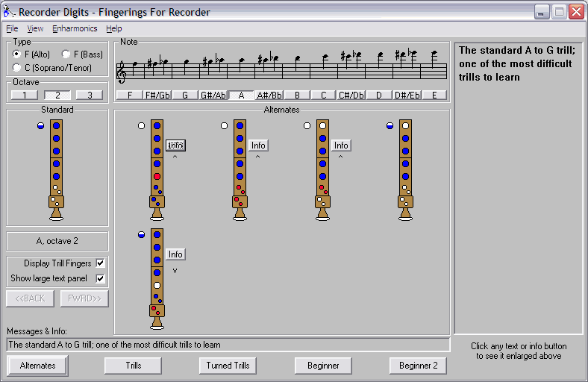Click the Turned Trills button
Image resolution: width=588 pixels, height=382 pixels.
[x=228, y=366]
